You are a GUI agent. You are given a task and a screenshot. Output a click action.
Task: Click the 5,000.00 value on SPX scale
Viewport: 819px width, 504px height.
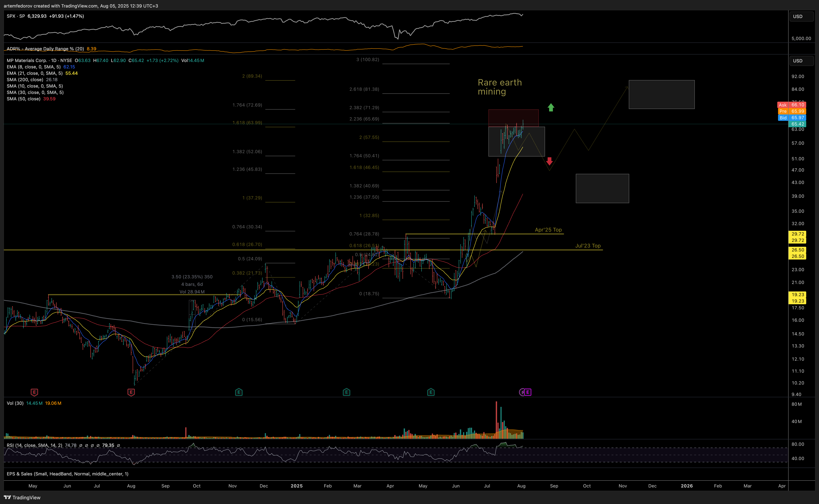(x=801, y=38)
